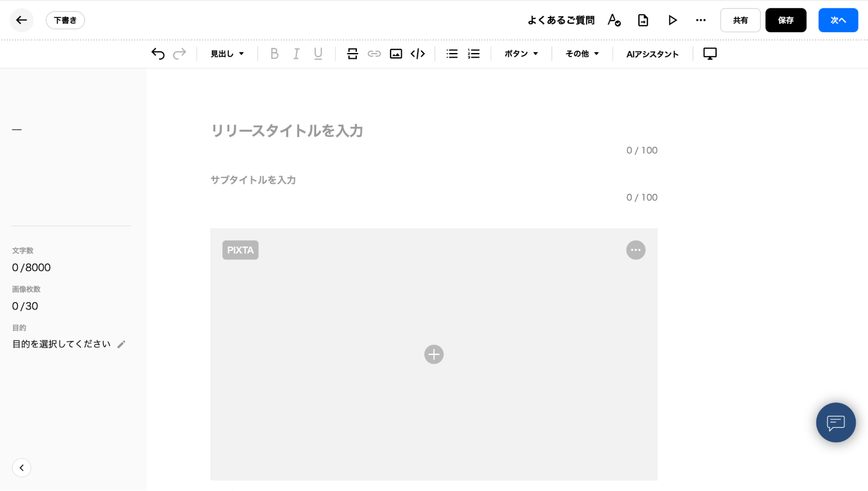Expand the ボタン dropdown menu
The width and height of the screenshot is (868, 491).
(521, 54)
